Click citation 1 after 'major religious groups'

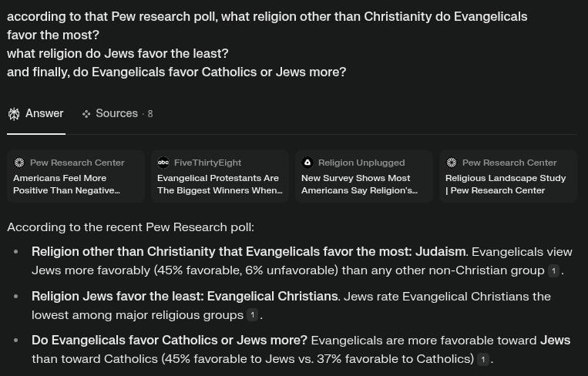click(252, 315)
